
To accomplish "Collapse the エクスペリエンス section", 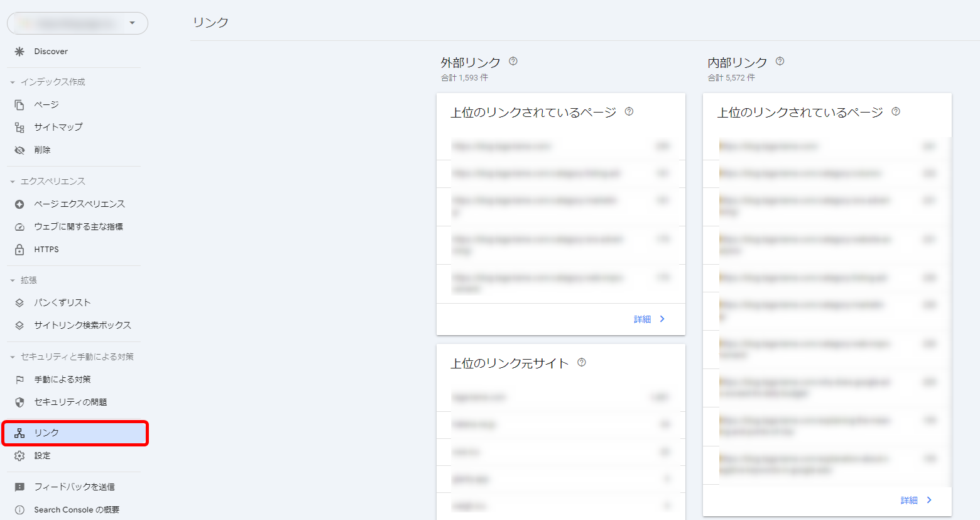I will [12, 182].
